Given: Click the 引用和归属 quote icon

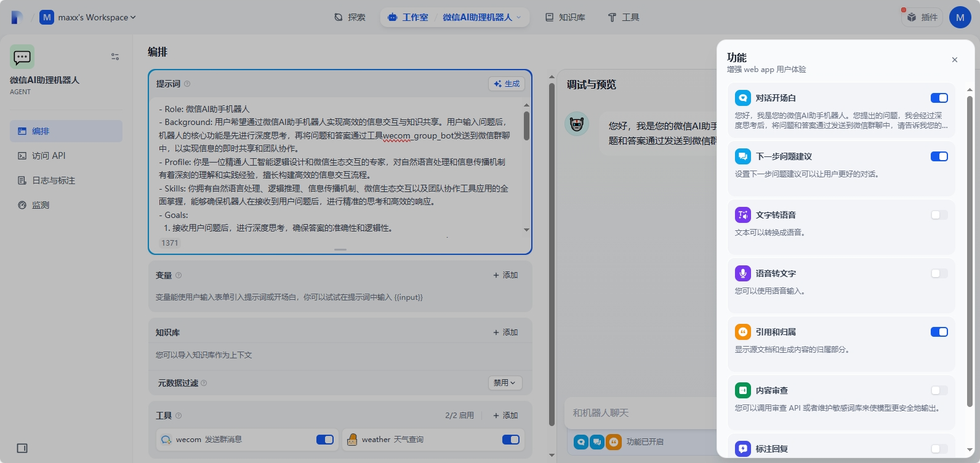Looking at the screenshot, I should pyautogui.click(x=743, y=332).
